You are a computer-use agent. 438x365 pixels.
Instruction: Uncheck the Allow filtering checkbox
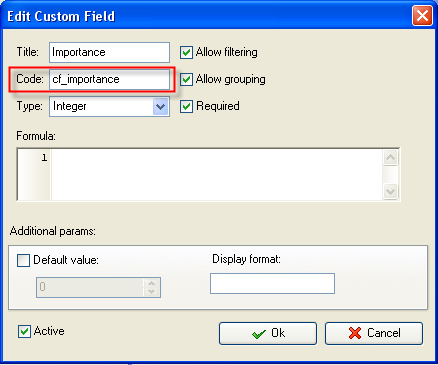[186, 52]
